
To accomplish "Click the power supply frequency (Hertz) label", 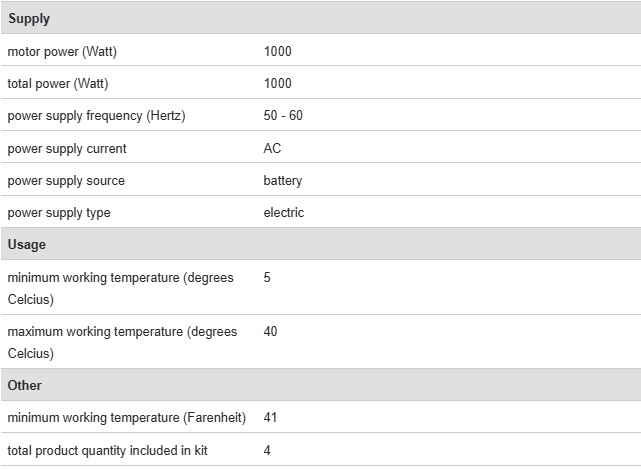I will tap(96, 116).
